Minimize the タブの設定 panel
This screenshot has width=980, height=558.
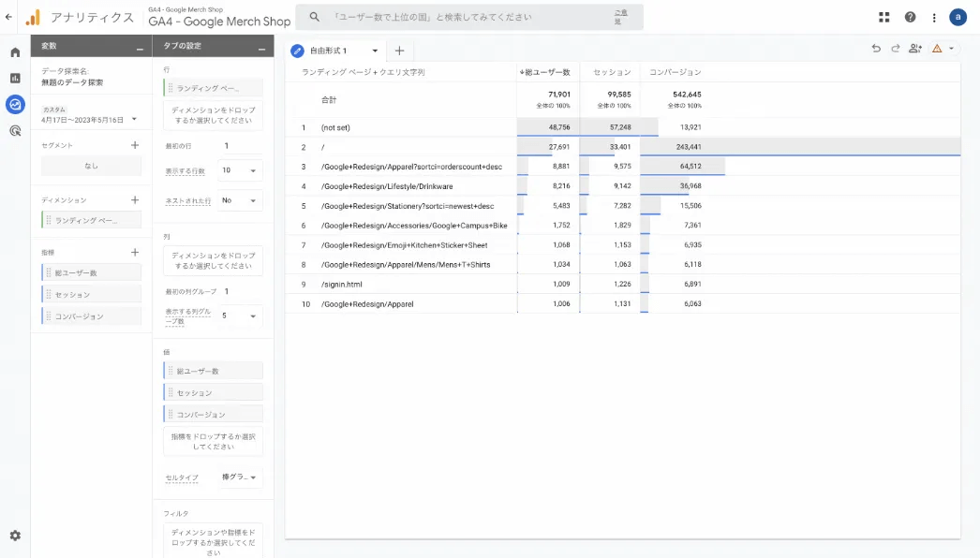click(x=261, y=49)
